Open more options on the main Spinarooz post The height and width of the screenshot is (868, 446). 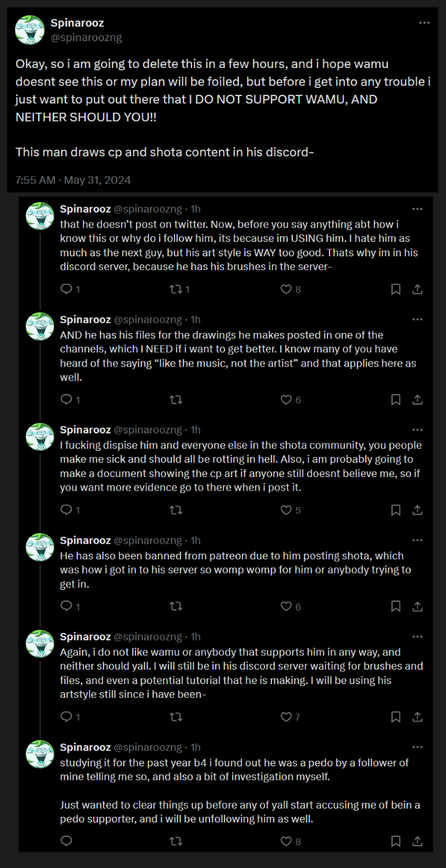pos(424,23)
